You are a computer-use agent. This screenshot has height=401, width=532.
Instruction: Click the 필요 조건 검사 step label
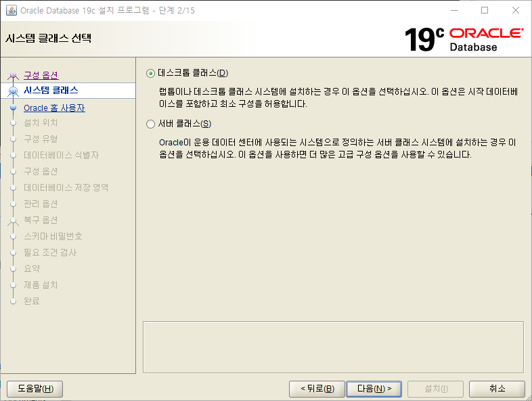(x=50, y=252)
